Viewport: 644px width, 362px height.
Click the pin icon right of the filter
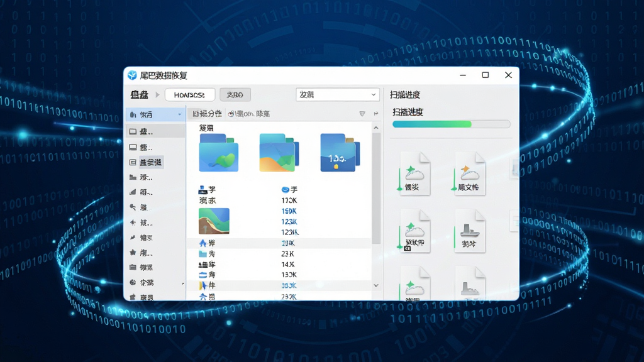coord(376,114)
